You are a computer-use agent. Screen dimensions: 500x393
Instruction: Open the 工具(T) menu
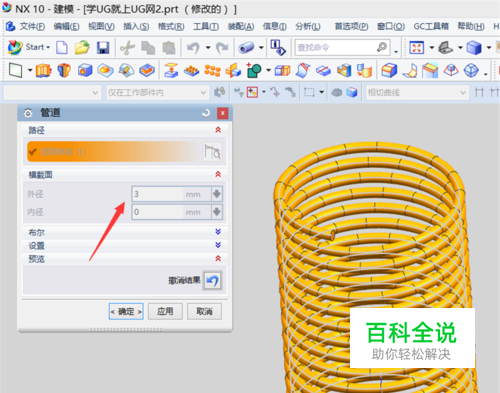[x=206, y=26]
